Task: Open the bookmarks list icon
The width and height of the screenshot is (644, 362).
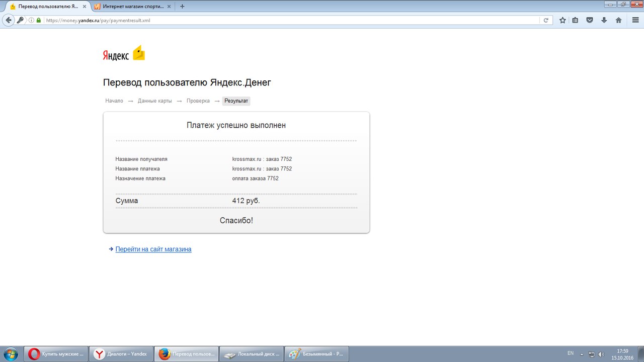Action: point(575,21)
